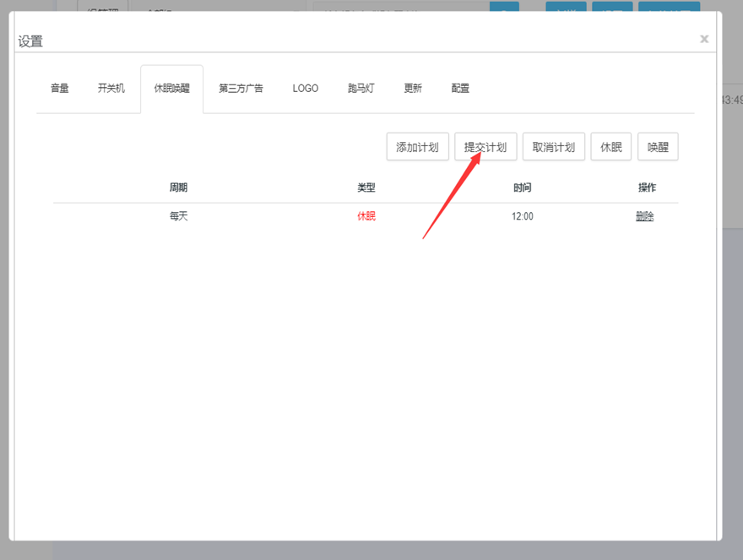
Task: Go to the 第三方广告 tab
Action: tap(241, 88)
